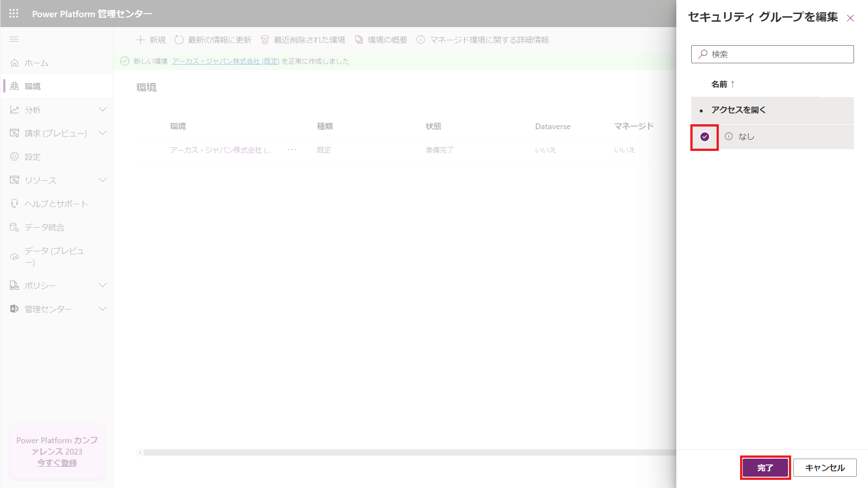
Task: Click the 設定 gear icon
Action: pyautogui.click(x=14, y=157)
